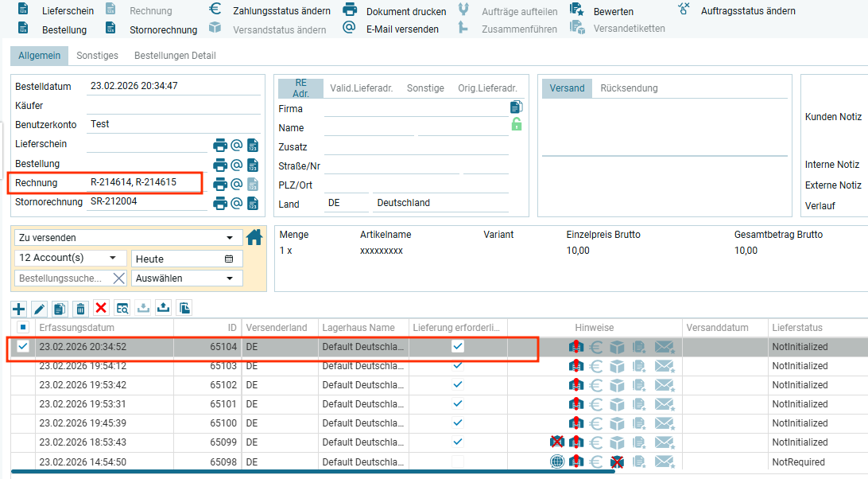Switch to the Bestellungen Detail tab
The height and width of the screenshot is (479, 868).
tap(175, 56)
